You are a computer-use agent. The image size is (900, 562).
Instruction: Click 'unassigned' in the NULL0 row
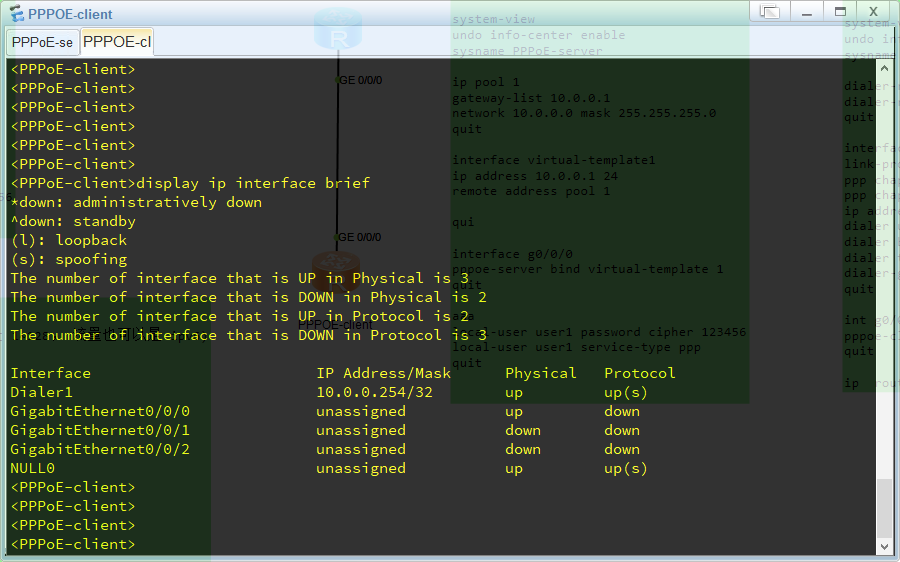(361, 468)
